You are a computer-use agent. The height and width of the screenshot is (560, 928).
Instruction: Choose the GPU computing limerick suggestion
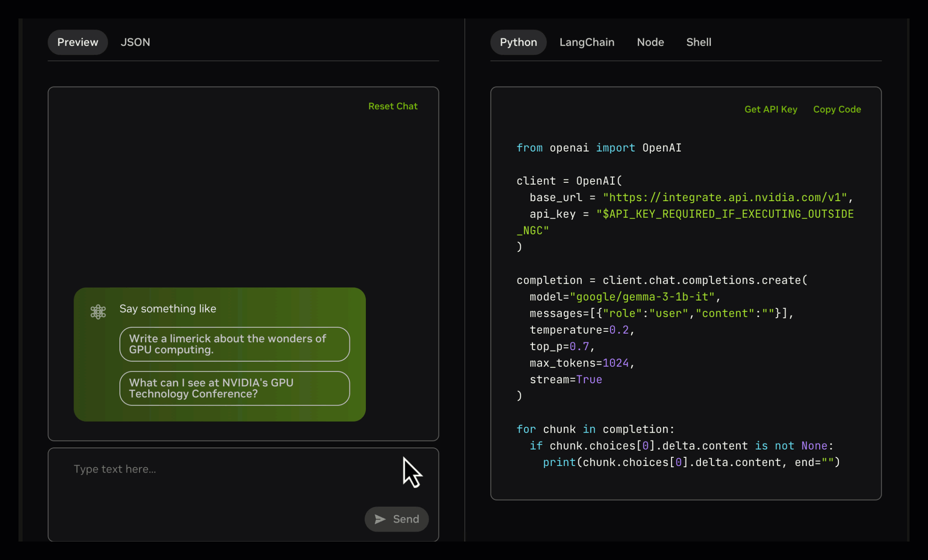[x=234, y=344]
